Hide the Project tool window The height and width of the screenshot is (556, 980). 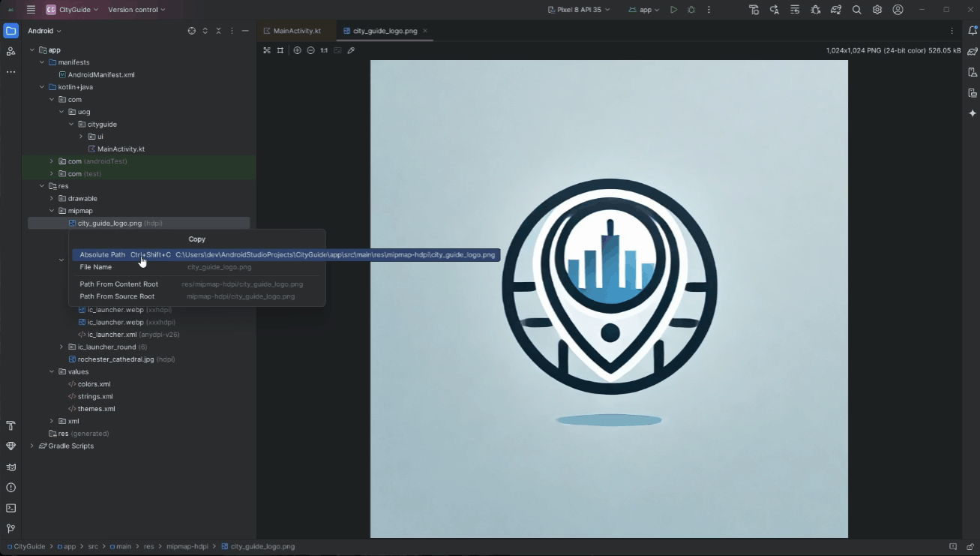245,31
